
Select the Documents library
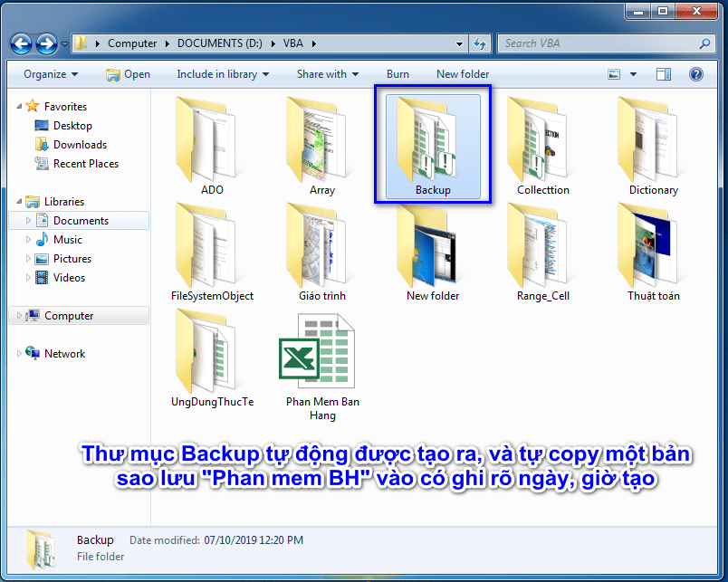point(81,221)
